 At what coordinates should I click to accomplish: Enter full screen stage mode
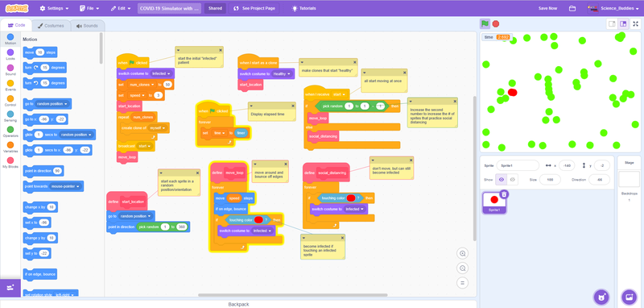pos(635,24)
